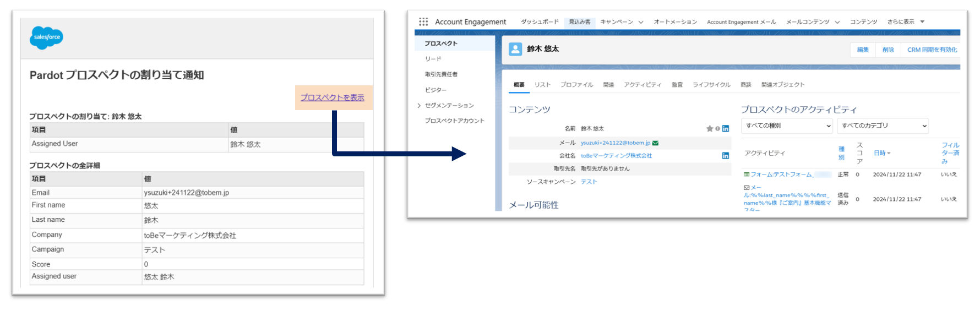Click the green envelope icon beside email
The image size is (980, 316).
click(x=655, y=143)
